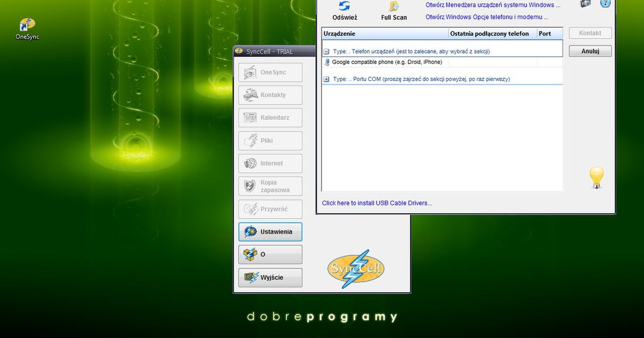This screenshot has width=644, height=338.
Task: Click the lightbulb tip icon
Action: click(597, 178)
